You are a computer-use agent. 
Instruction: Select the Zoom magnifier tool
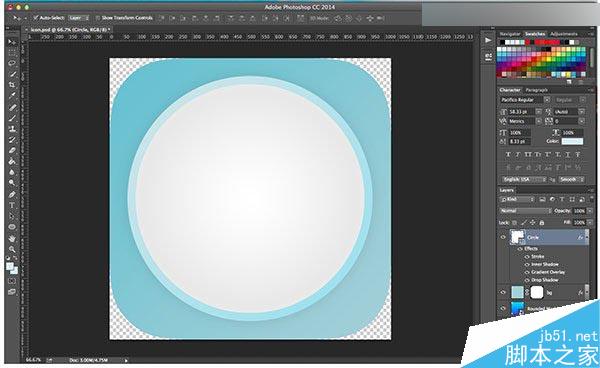click(x=12, y=249)
